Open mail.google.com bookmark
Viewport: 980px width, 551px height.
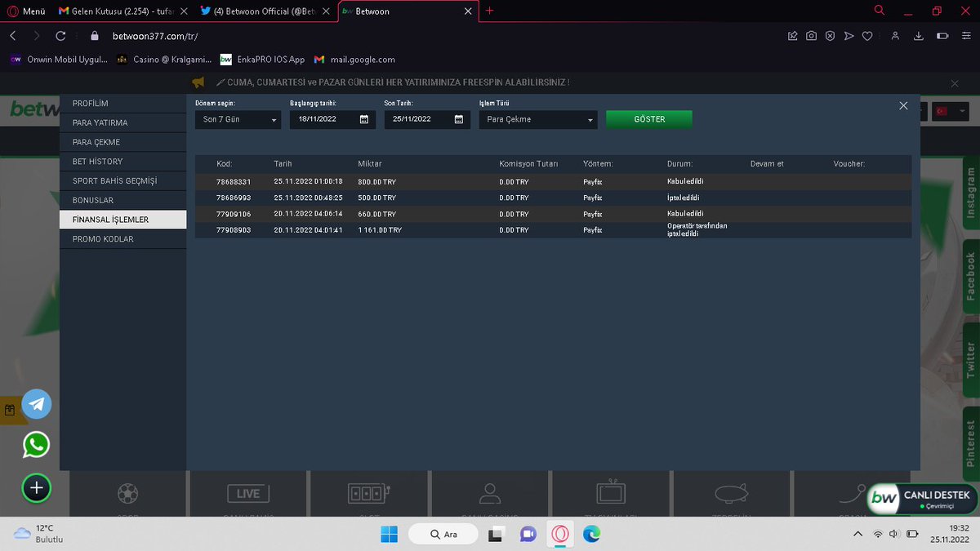354,60
